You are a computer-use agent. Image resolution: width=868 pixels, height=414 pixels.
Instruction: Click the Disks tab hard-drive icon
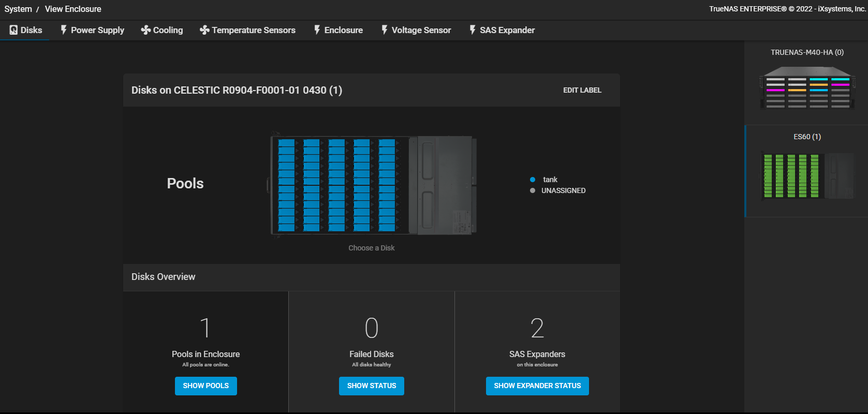pos(13,30)
